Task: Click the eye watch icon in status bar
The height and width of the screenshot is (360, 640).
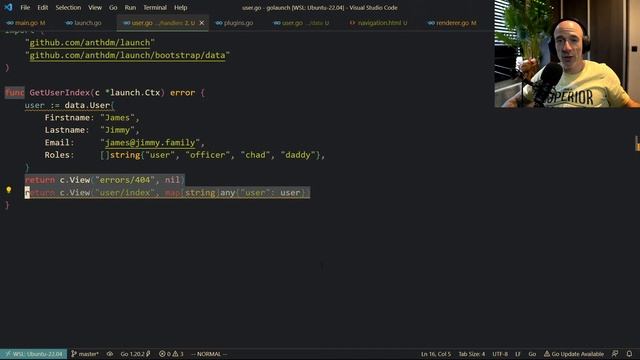Action: tap(110, 354)
